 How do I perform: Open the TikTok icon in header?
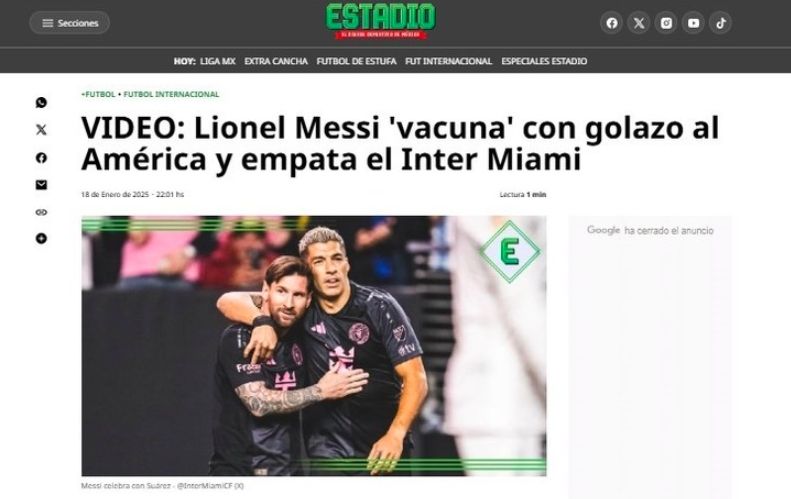point(720,23)
